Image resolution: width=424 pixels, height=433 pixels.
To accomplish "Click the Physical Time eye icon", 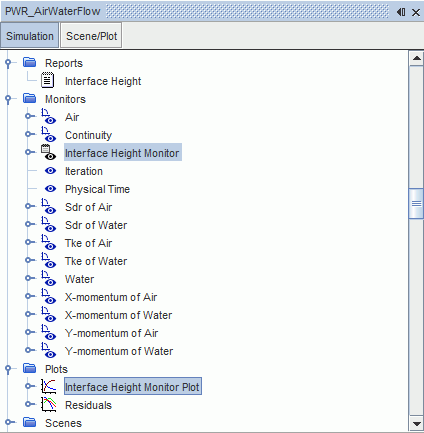I will [50, 189].
